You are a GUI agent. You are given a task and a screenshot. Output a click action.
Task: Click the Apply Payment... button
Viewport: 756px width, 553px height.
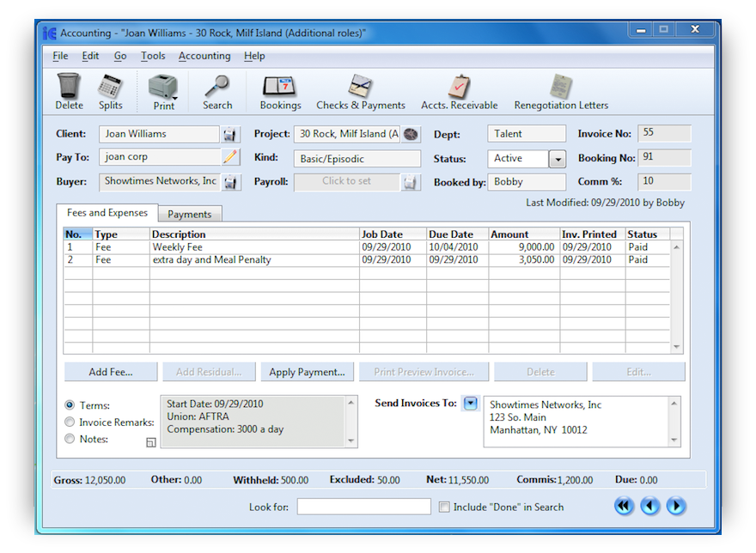pos(308,372)
